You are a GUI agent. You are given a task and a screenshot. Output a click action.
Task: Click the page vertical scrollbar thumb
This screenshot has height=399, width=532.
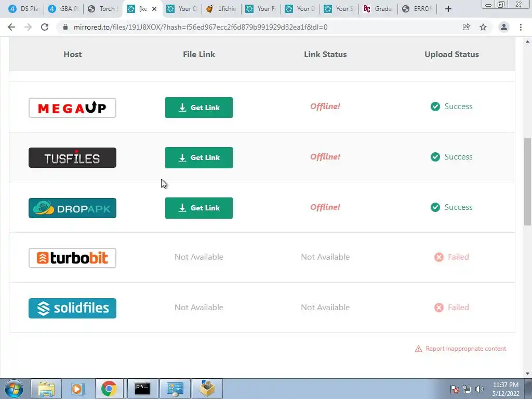[x=527, y=181]
